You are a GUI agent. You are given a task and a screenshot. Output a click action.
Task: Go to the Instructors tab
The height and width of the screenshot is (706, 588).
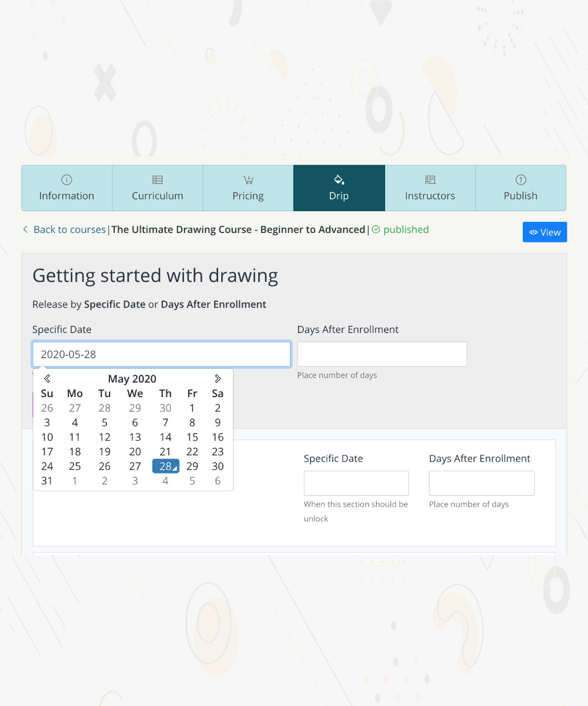tap(430, 188)
